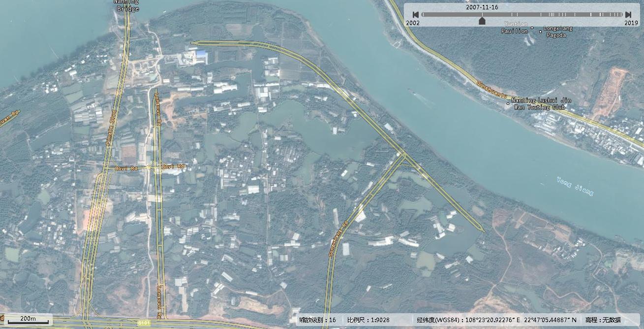Click the elevation readout in the status bar

click(x=603, y=320)
